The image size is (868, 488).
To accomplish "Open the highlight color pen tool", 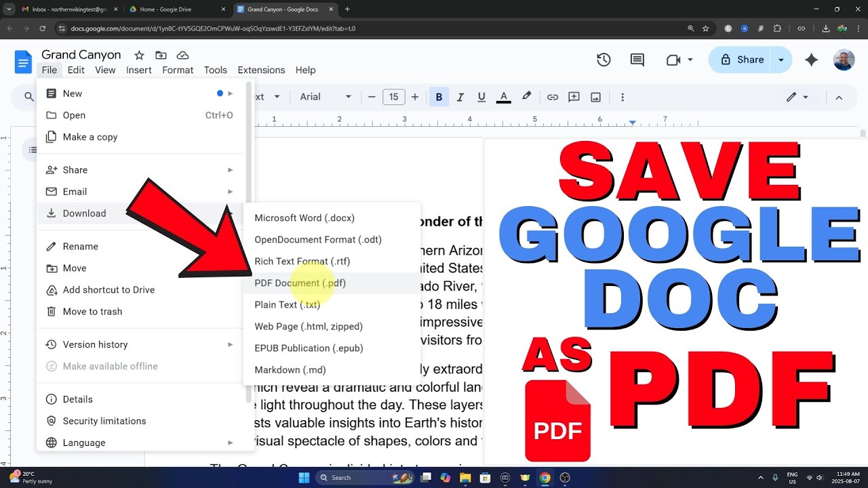I will 526,97.
